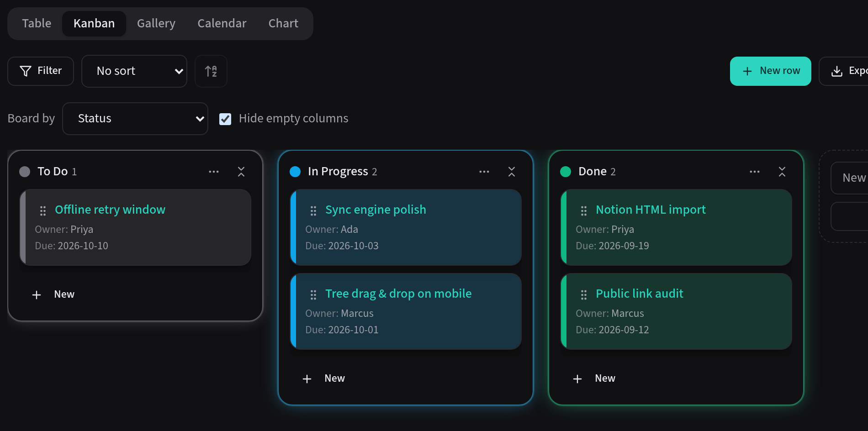Open the Gallery view tab

tap(156, 23)
